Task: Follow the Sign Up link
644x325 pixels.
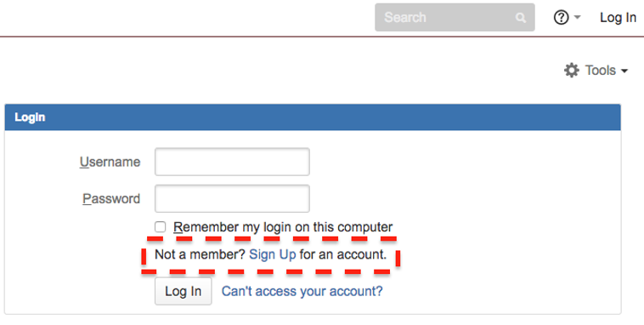Action: [x=273, y=254]
